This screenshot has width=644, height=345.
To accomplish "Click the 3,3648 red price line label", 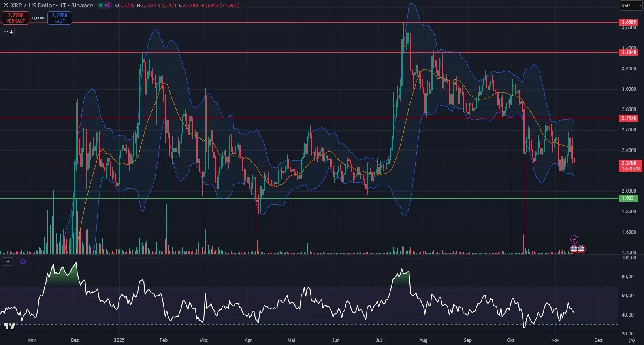I will coord(629,52).
